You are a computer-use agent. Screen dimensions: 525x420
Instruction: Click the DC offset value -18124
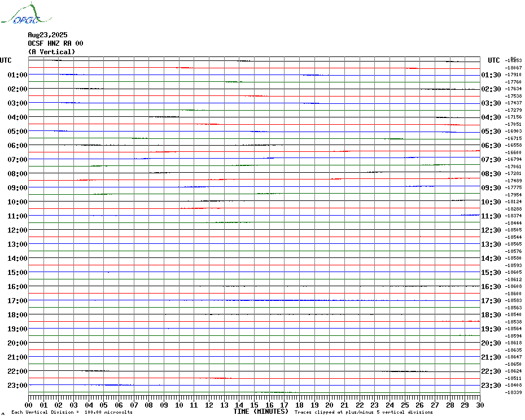click(x=513, y=202)
